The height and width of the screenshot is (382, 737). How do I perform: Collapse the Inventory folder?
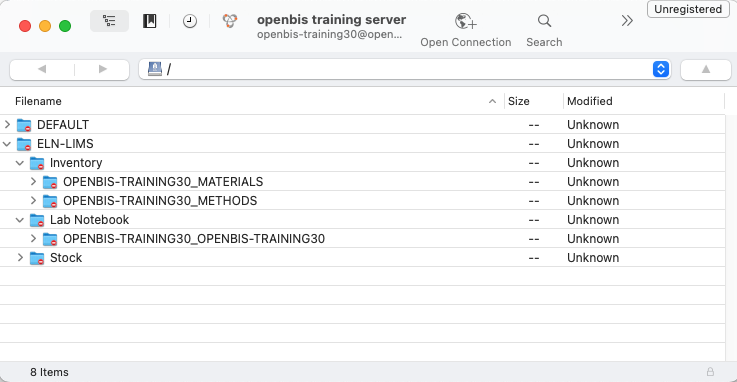(20, 163)
